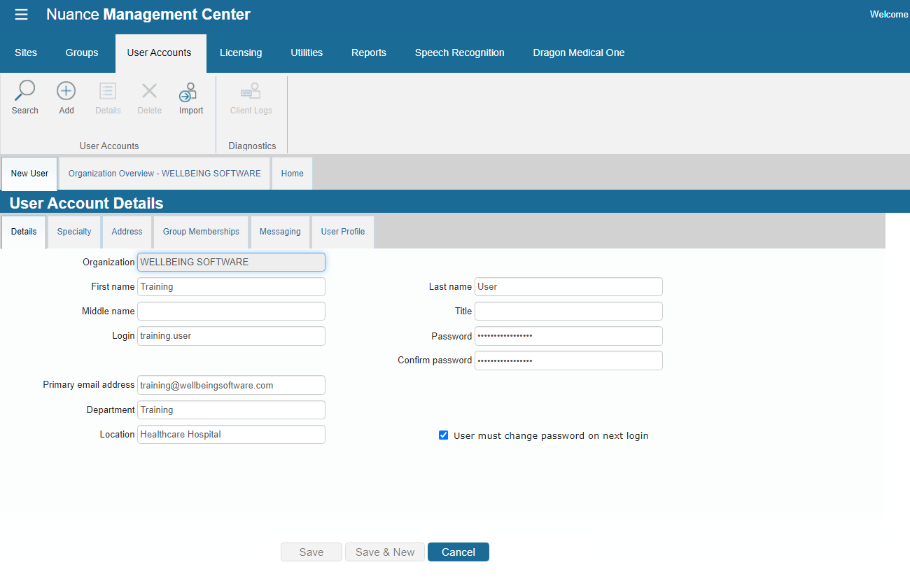Open the Dragon Medical One menu
Image resolution: width=910 pixels, height=588 pixels.
pyautogui.click(x=579, y=52)
